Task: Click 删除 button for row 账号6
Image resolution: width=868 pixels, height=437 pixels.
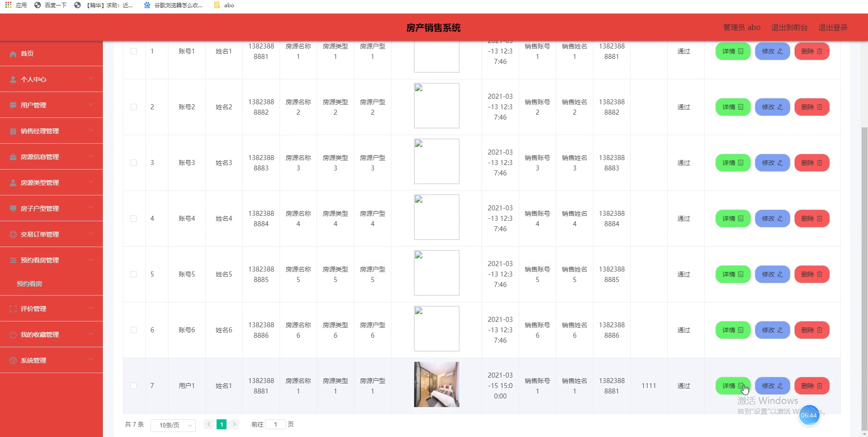Action: 812,330
